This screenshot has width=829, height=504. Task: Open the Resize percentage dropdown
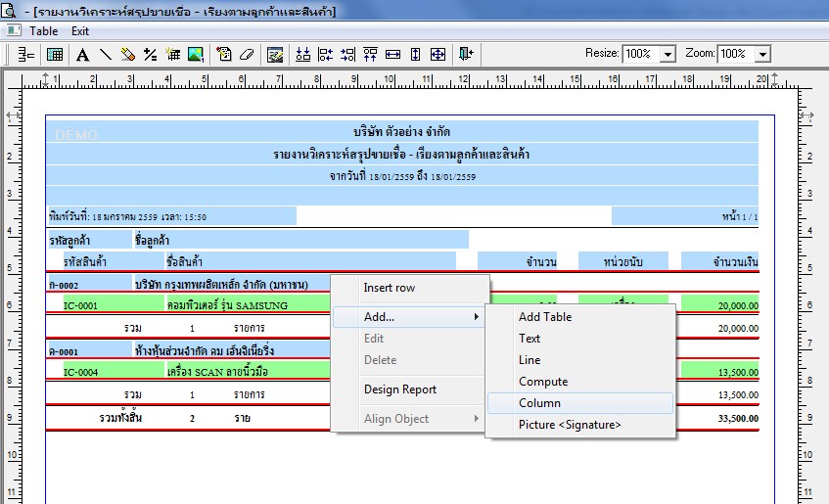[x=668, y=54]
